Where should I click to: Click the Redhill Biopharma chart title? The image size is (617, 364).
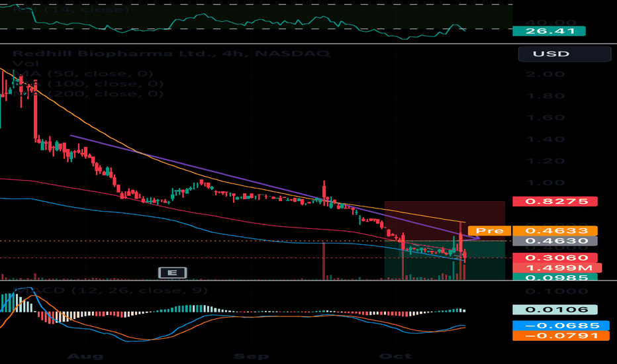point(171,54)
